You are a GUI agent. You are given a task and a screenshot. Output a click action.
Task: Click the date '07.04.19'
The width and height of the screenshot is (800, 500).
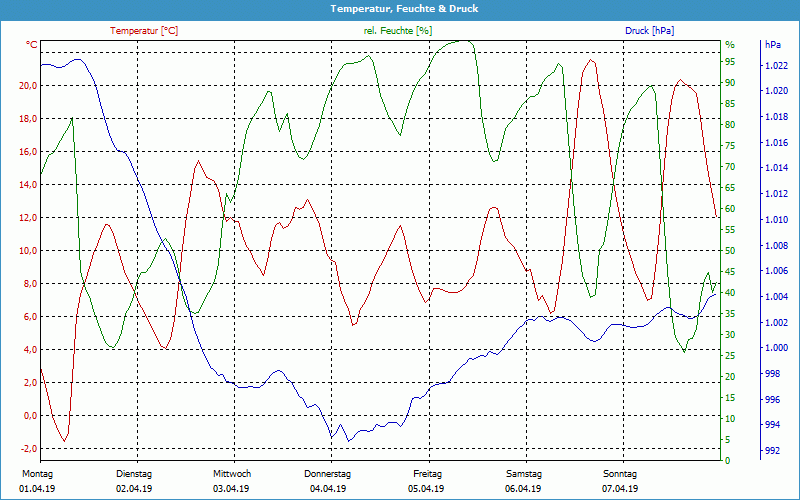coord(620,489)
